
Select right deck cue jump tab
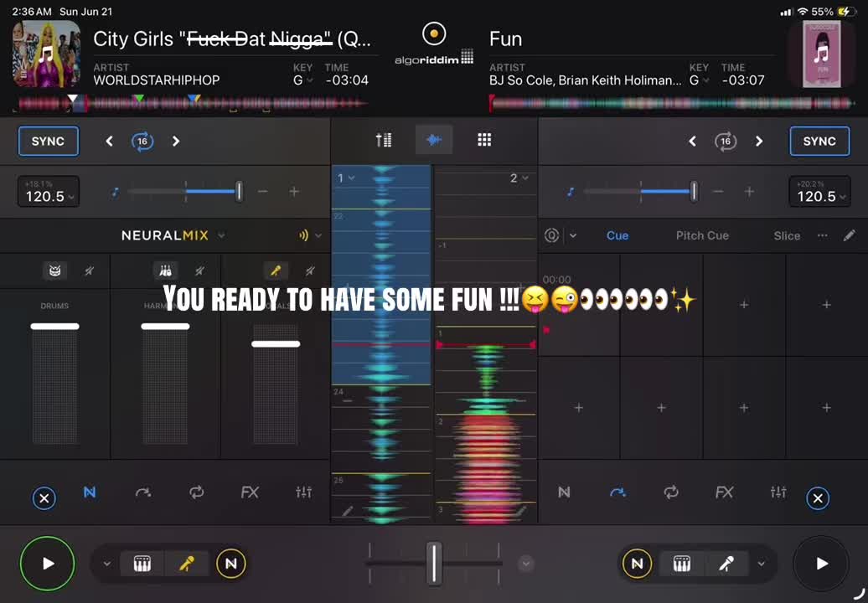(x=617, y=492)
